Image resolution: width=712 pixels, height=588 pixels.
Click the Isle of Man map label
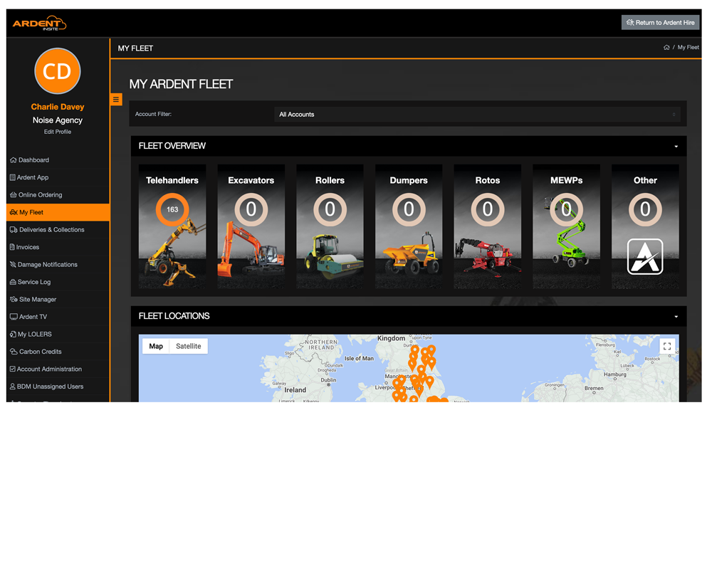point(359,358)
